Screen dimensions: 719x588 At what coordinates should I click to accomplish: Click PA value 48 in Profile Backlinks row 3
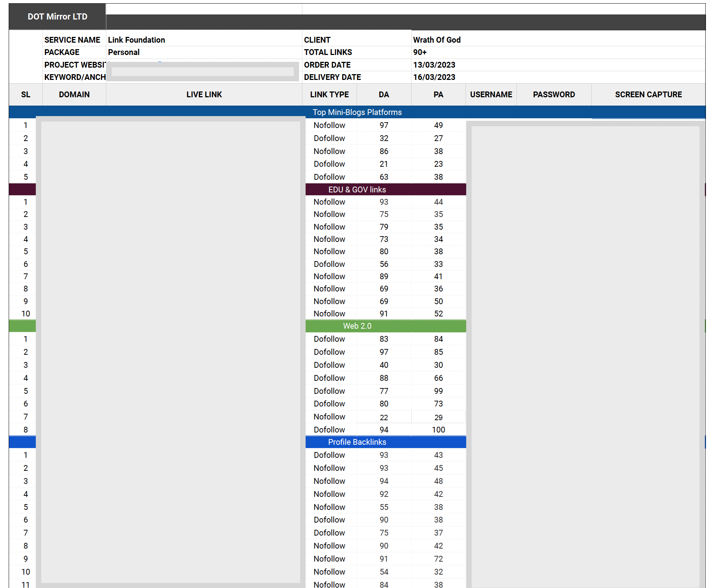tap(438, 481)
